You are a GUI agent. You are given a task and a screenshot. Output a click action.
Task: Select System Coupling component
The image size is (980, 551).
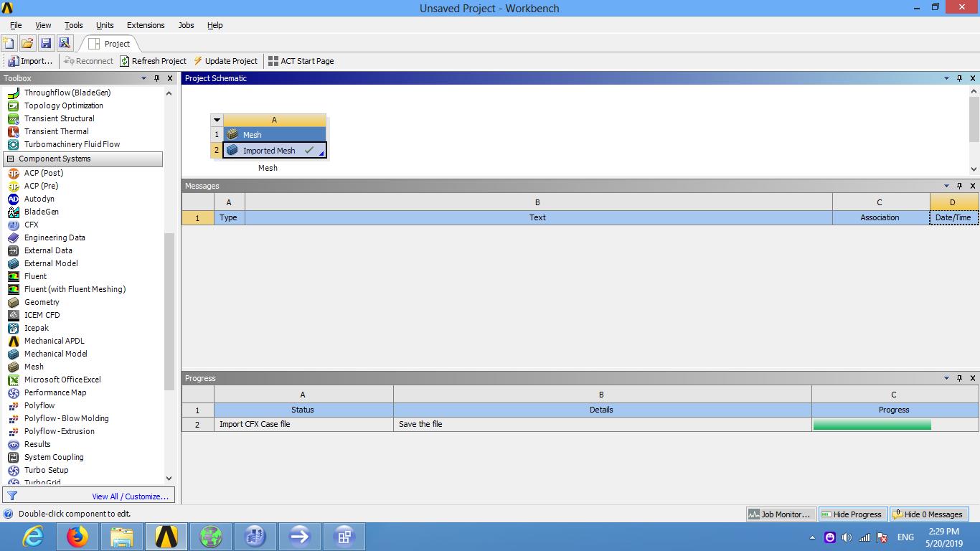(54, 457)
